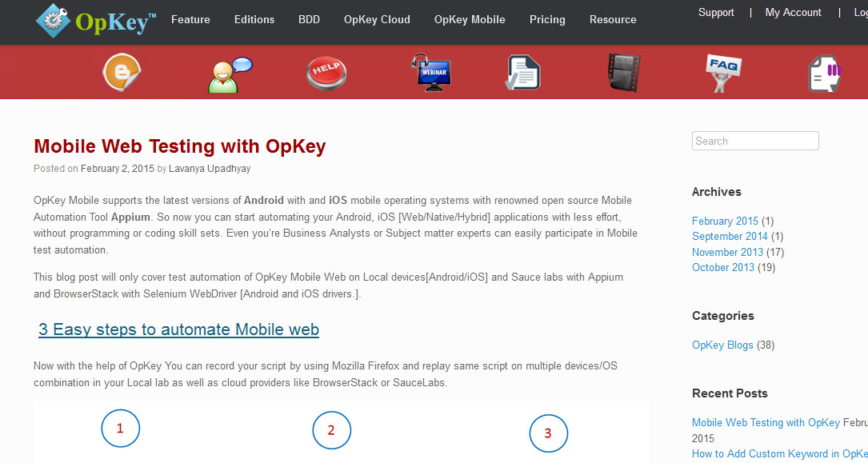Click the Categories heading
Image resolution: width=868 pixels, height=463 pixels.
point(723,316)
